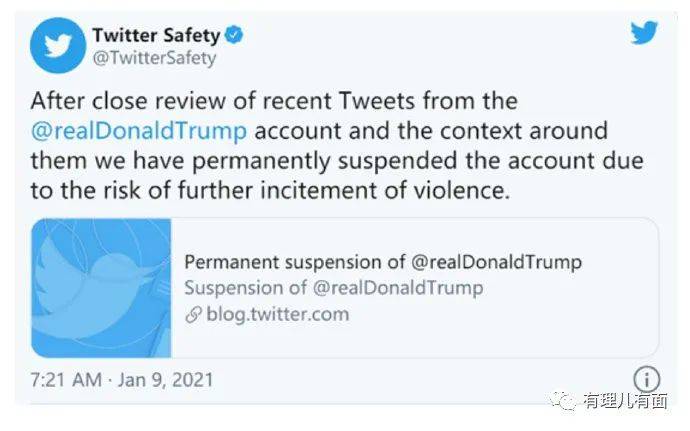This screenshot has height=431, width=690.
Task: Click the 7:21 AM timestamp
Action: coord(66,381)
